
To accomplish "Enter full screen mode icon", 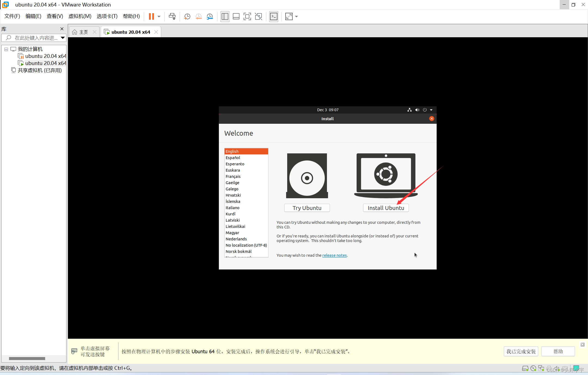I will 247,17.
